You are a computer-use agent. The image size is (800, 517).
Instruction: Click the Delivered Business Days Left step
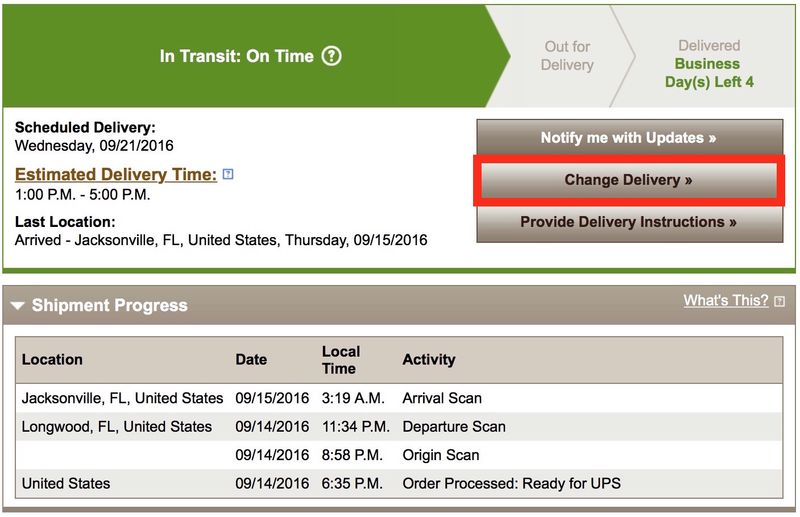pos(709,64)
